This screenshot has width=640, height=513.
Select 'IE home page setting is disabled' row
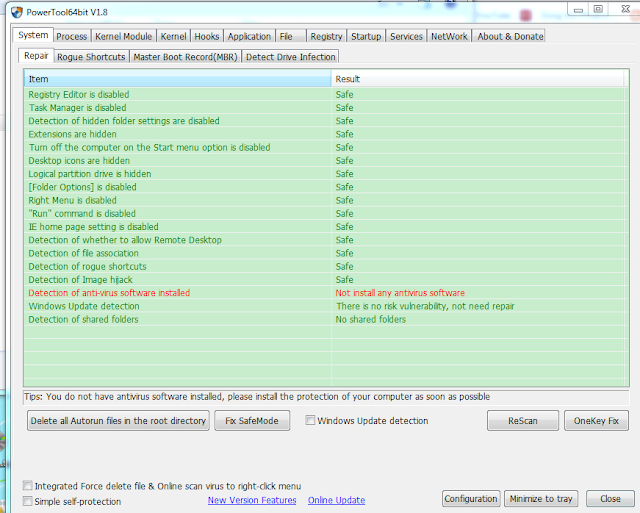324,227
